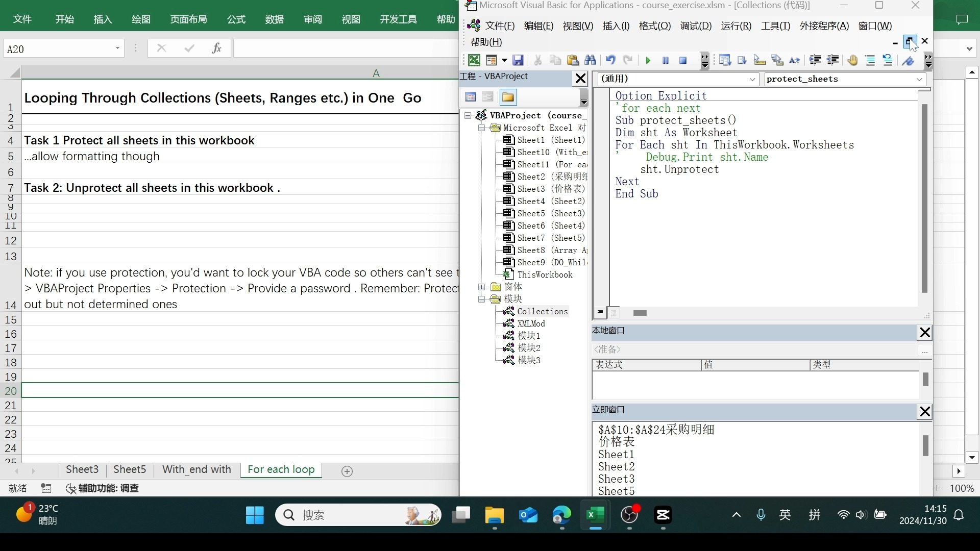Open the (通用) object dropdown
This screenshot has height=551, width=980.
[x=752, y=79]
